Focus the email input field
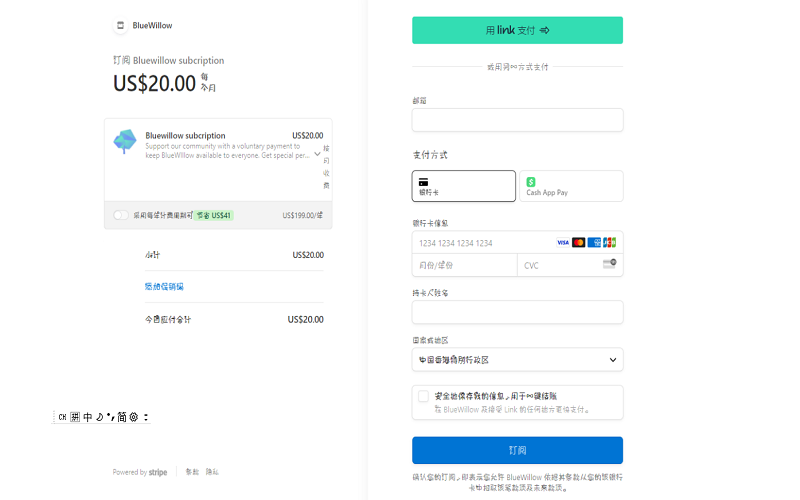Viewport: 800px width, 500px height. click(x=517, y=120)
